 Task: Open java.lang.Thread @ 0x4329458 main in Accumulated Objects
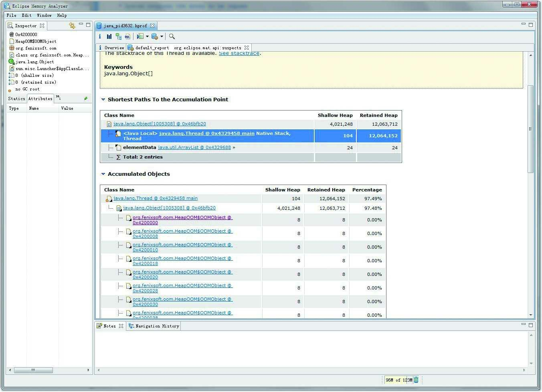coord(156,198)
